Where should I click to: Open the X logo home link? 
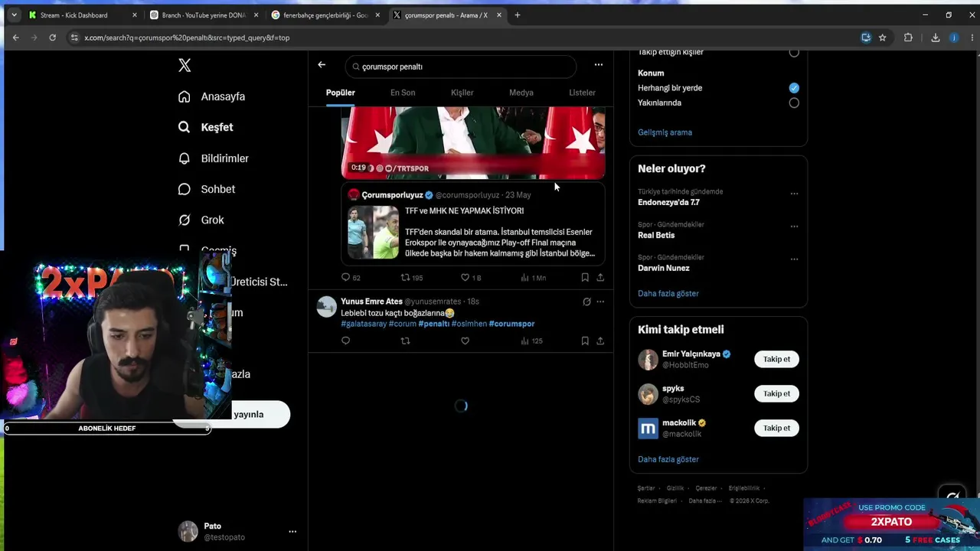click(x=185, y=66)
